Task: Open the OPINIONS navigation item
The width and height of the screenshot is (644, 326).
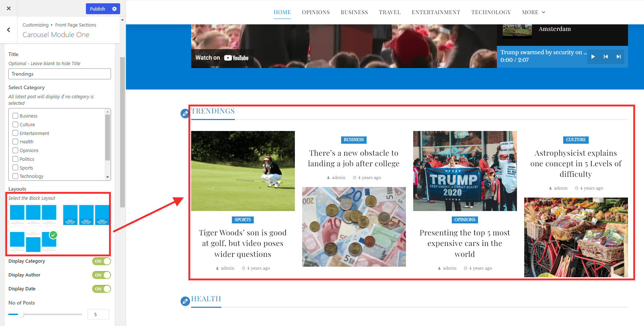Action: point(316,12)
